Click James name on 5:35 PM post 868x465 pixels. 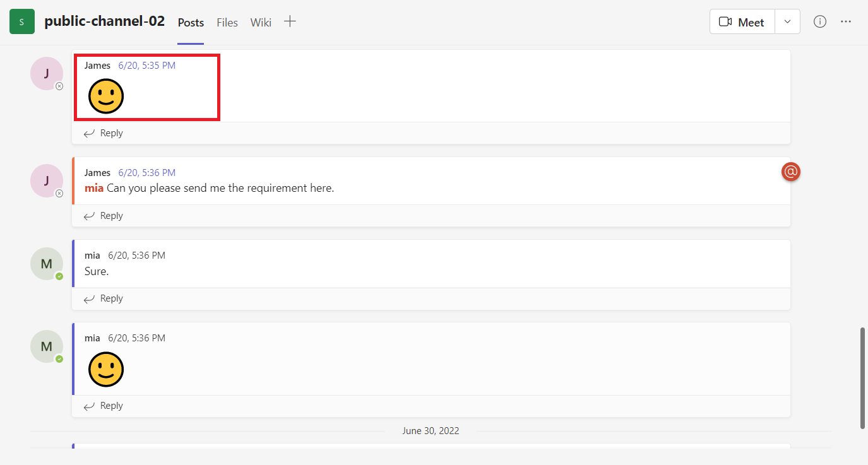(97, 65)
